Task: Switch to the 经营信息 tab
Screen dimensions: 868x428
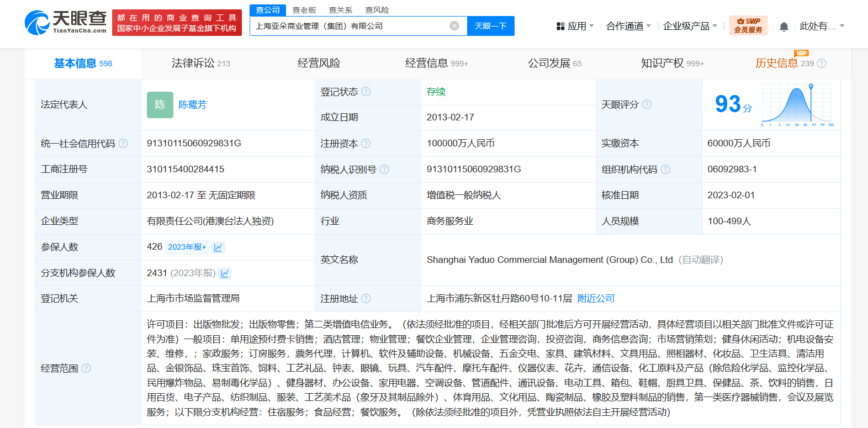Action: click(436, 64)
